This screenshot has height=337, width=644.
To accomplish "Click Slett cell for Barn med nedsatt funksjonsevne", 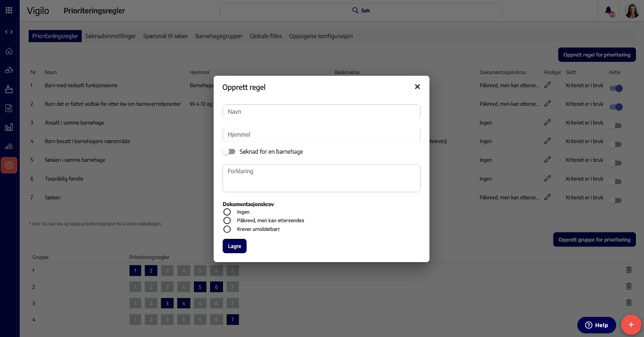I will click(x=584, y=85).
